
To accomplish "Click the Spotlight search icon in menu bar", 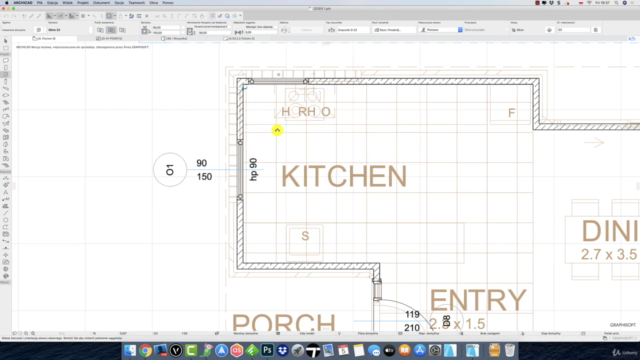I will pyautogui.click(x=616, y=3).
